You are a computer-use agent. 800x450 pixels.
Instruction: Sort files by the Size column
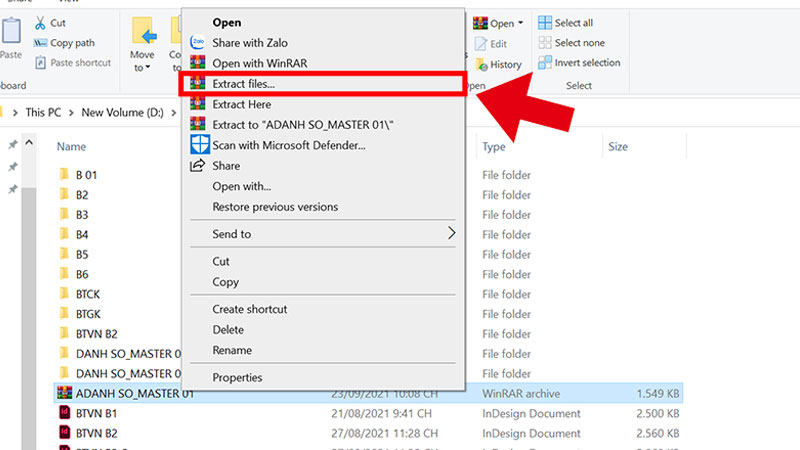pyautogui.click(x=617, y=147)
